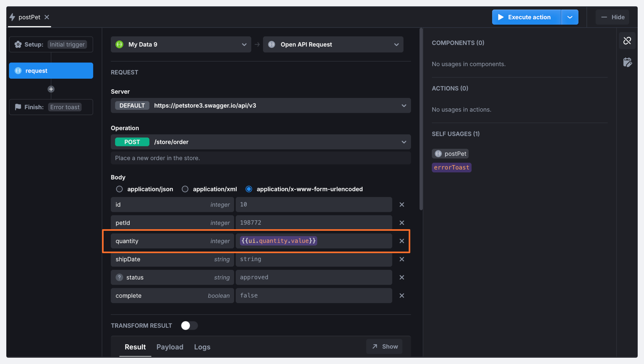The width and height of the screenshot is (644, 364).
Task: Click the question mark icon beside status
Action: [x=119, y=277]
